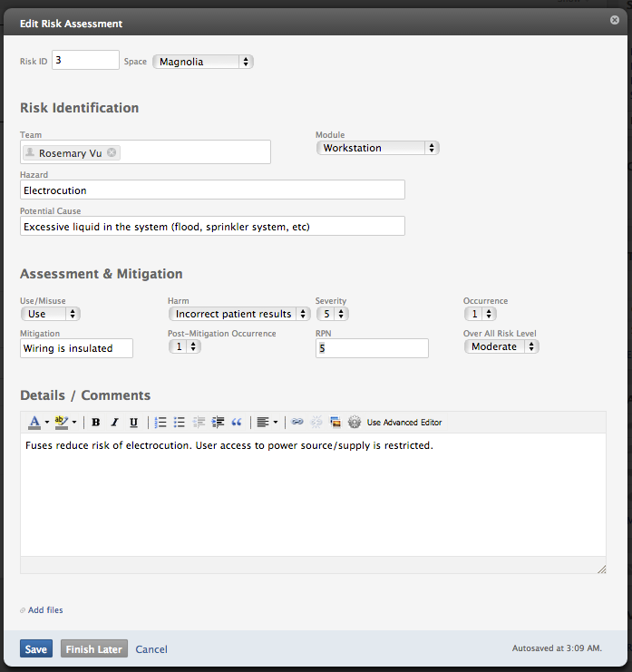The width and height of the screenshot is (632, 672).
Task: Remove Rosemary Vu from the Team field
Action: click(x=112, y=153)
